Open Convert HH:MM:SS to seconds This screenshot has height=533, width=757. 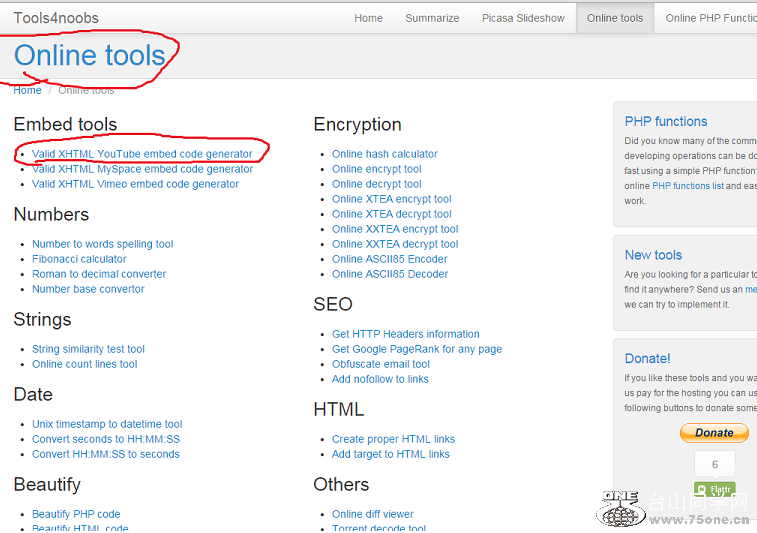tap(106, 454)
